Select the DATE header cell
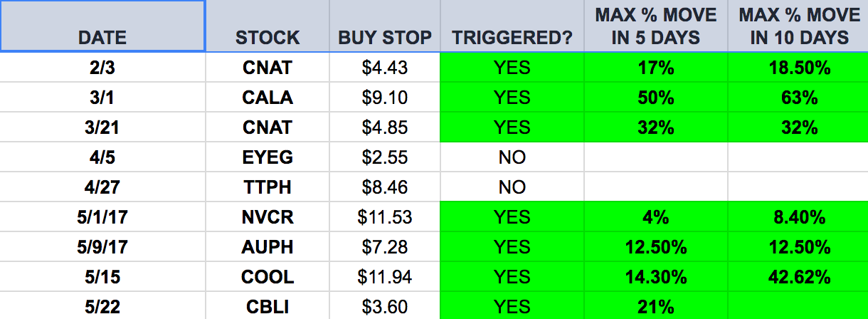 (103, 26)
